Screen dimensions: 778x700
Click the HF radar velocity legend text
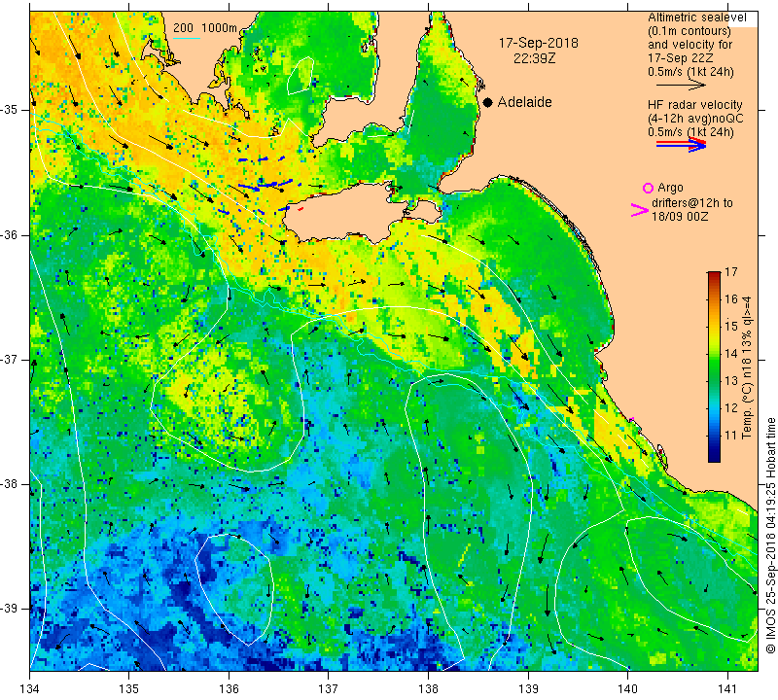tap(694, 105)
